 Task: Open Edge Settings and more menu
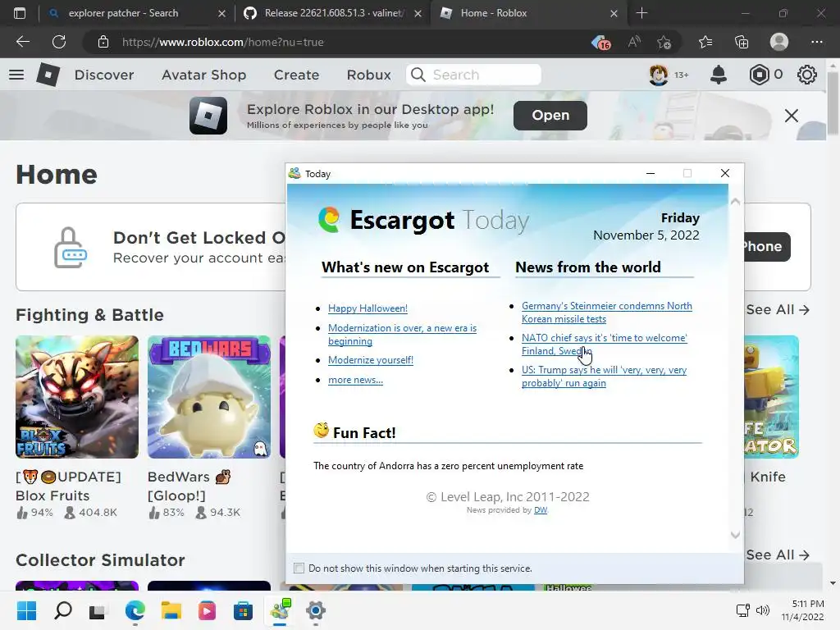816,42
